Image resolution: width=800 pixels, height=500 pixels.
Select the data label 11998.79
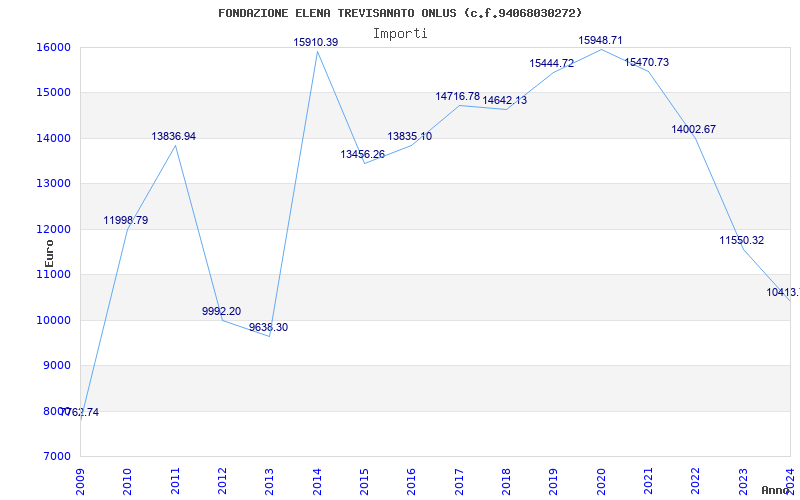pos(126,220)
